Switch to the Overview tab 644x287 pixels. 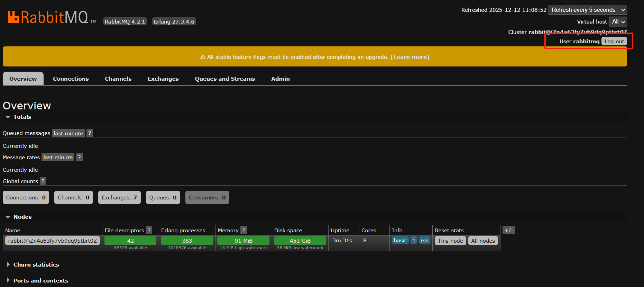(x=23, y=79)
